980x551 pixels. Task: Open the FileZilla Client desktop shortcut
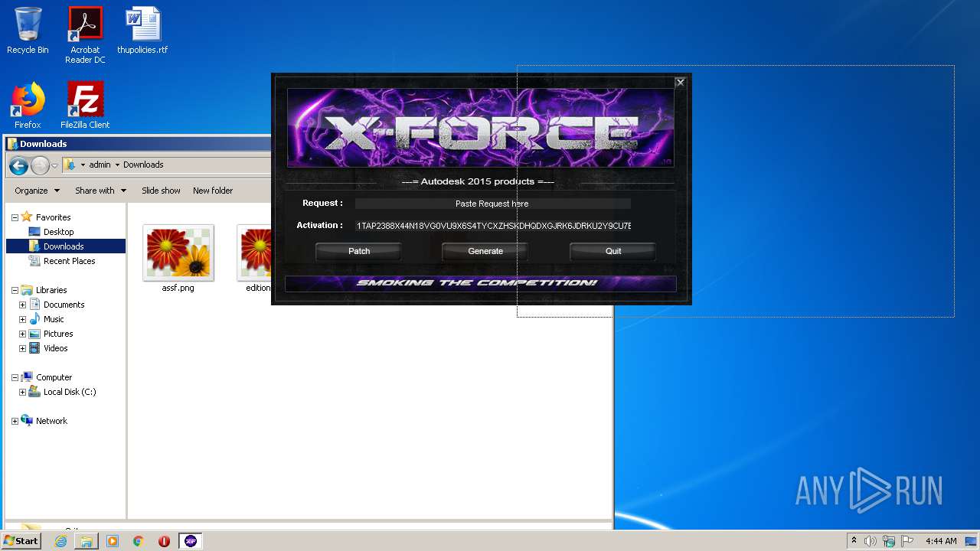point(85,106)
